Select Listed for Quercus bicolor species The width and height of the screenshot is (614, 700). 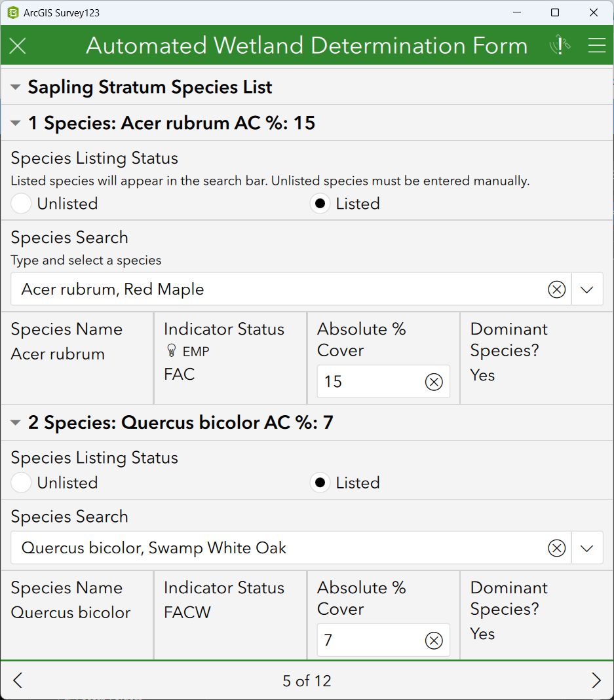click(x=320, y=483)
